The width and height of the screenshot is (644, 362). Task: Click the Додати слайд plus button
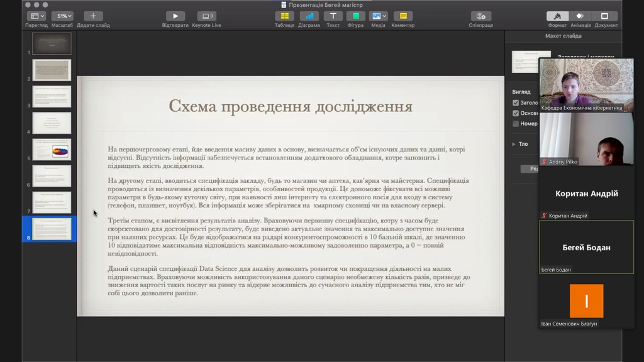tap(93, 16)
